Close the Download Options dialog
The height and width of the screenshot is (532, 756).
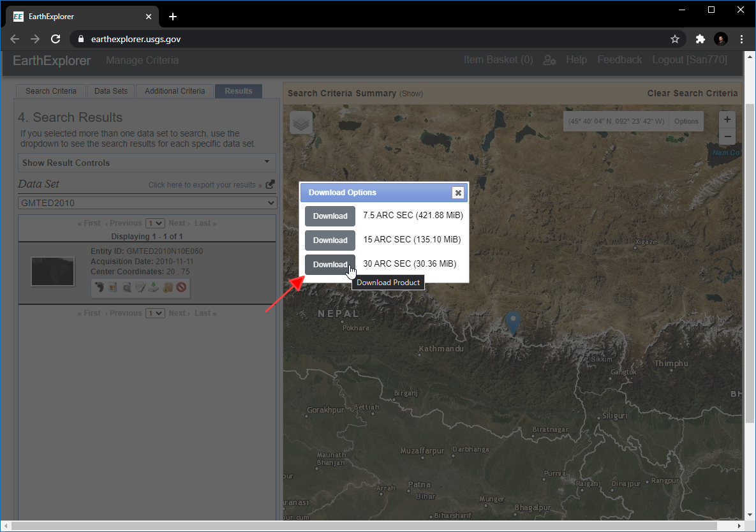tap(458, 193)
